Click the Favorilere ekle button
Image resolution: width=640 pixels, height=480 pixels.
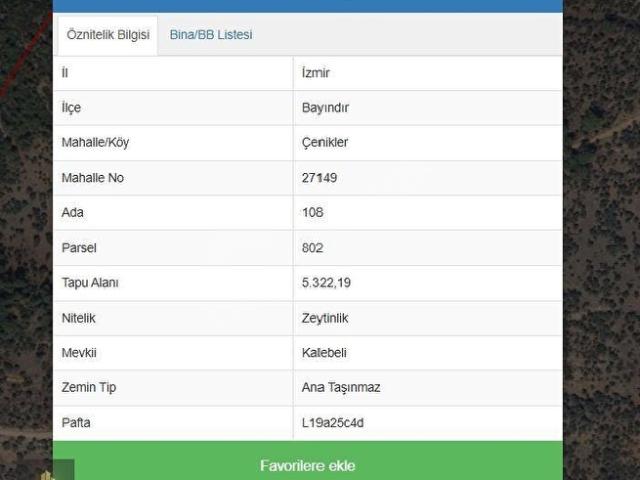[x=308, y=461]
